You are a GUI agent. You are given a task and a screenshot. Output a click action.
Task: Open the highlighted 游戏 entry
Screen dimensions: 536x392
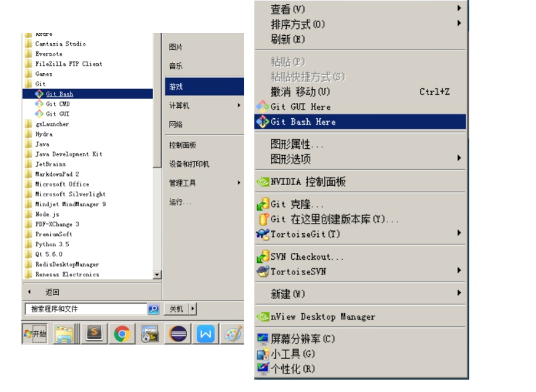click(204, 86)
